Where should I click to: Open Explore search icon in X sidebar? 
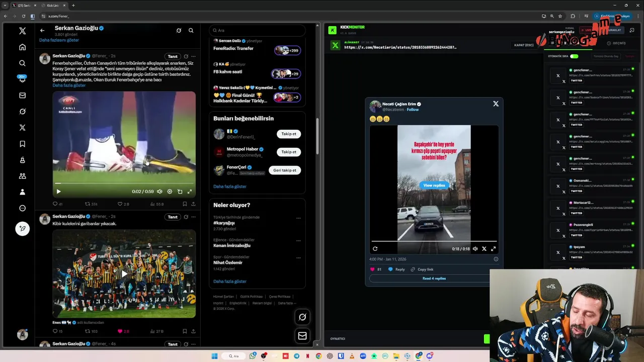pyautogui.click(x=22, y=63)
